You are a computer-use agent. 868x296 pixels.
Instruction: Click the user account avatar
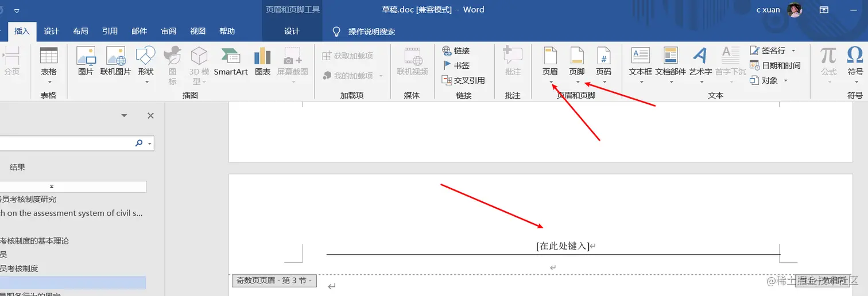(795, 10)
